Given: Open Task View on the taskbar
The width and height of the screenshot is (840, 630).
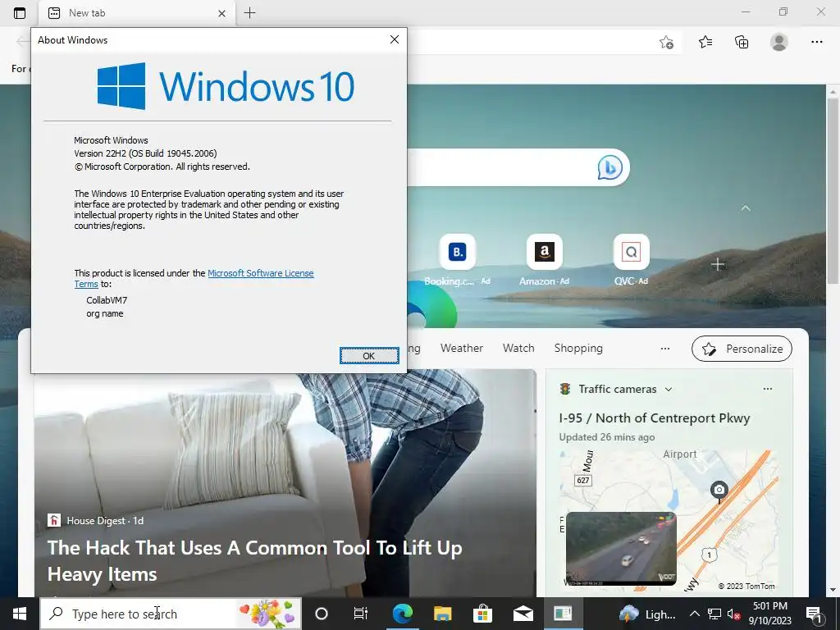Looking at the screenshot, I should click(361, 614).
